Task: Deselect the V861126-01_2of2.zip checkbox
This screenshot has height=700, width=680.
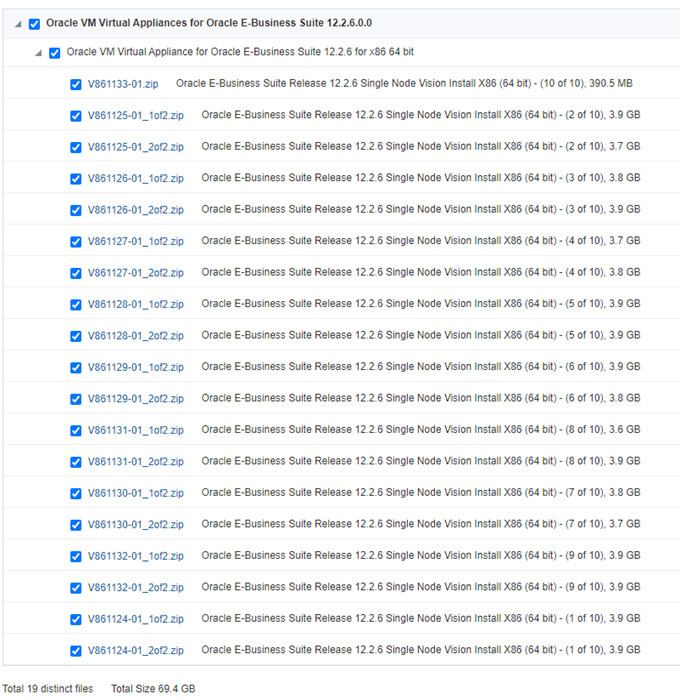Action: click(x=76, y=210)
